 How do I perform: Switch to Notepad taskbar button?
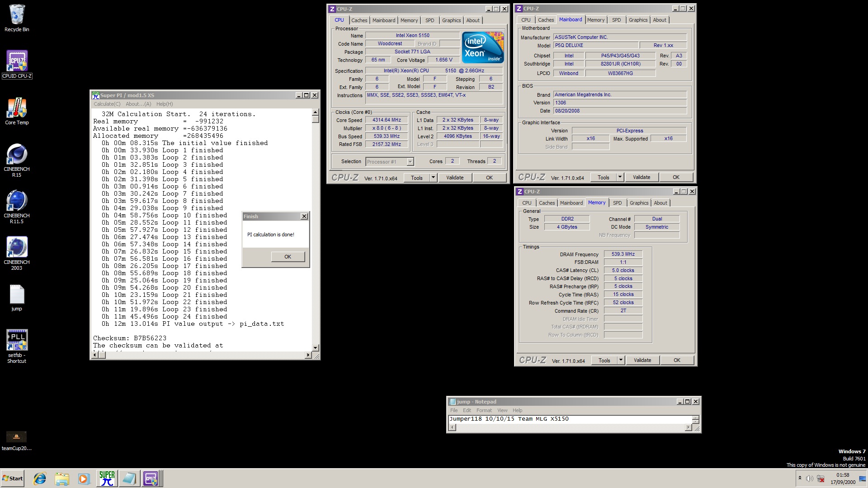pos(129,479)
